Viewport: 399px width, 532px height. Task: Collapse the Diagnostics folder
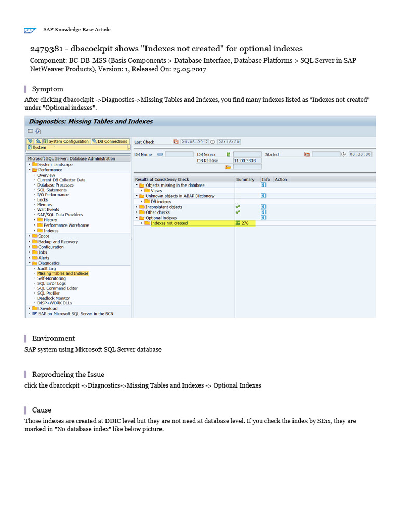pos(30,263)
